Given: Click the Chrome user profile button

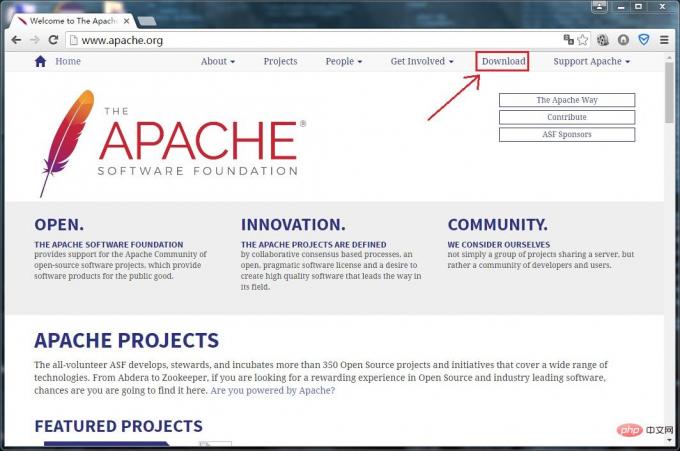Looking at the screenshot, I should tap(600, 7).
